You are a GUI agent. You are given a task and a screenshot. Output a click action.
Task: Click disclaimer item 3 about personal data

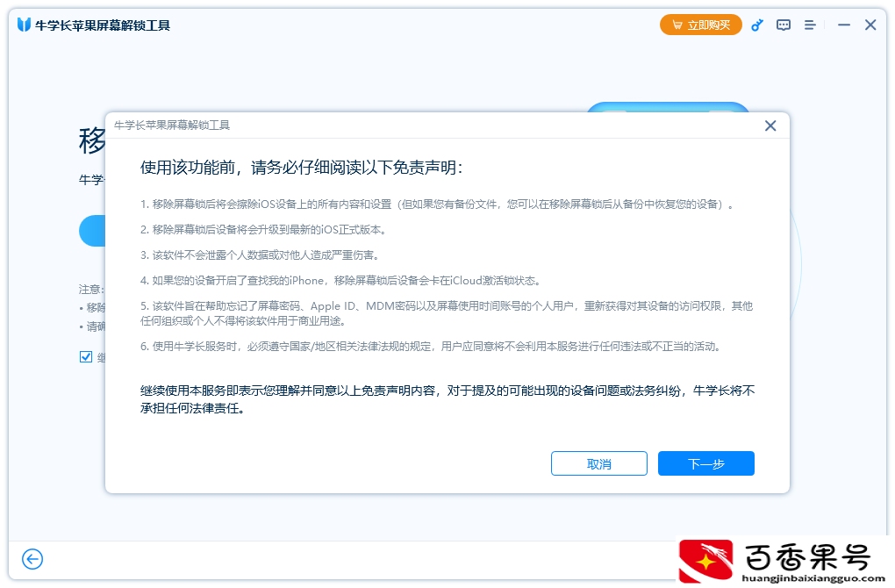pos(260,255)
